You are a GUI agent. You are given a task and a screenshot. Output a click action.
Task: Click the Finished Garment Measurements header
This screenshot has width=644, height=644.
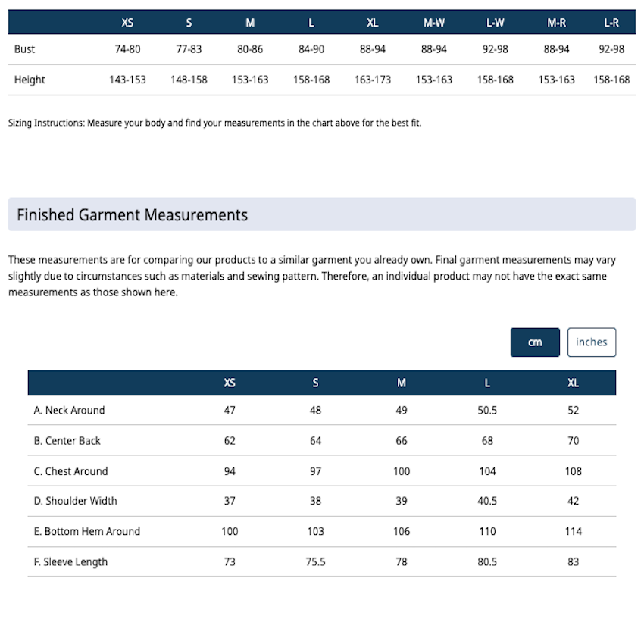tap(133, 215)
